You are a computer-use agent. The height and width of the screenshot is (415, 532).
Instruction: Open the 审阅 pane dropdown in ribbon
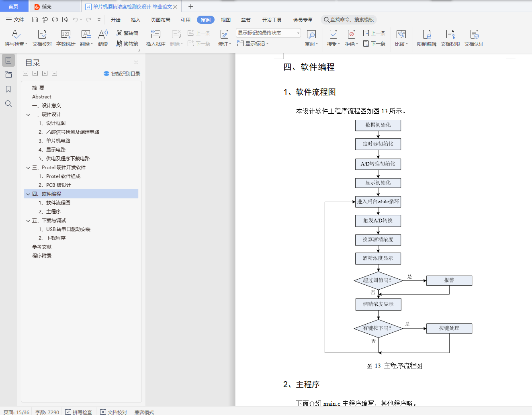point(317,44)
